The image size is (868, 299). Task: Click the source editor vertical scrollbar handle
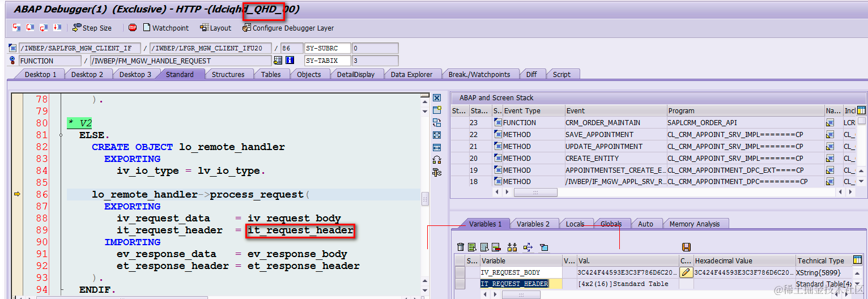click(425, 199)
